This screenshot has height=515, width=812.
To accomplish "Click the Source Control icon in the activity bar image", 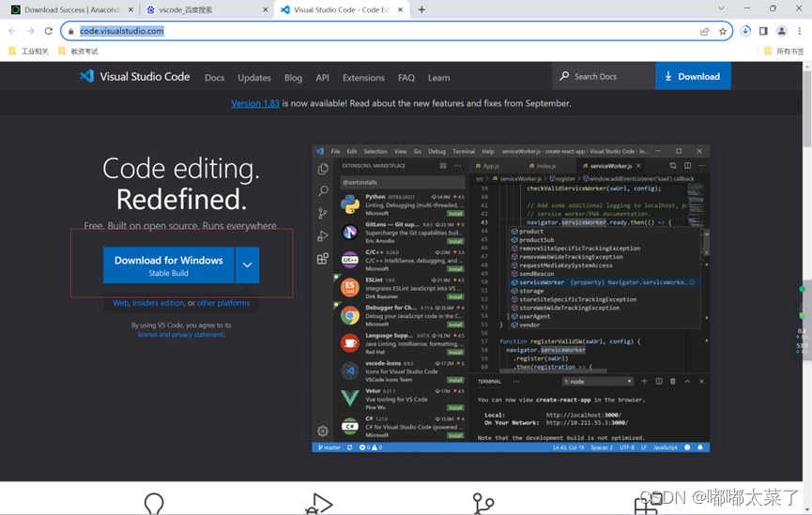I will [x=323, y=213].
